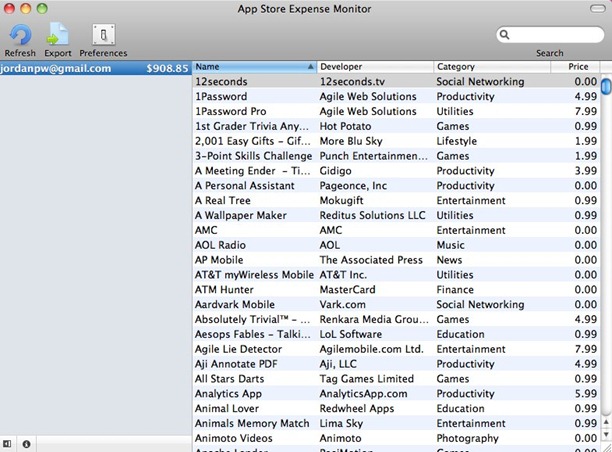Image resolution: width=612 pixels, height=452 pixels.
Task: Select AT&T myWireless Mobile row
Action: (x=396, y=274)
